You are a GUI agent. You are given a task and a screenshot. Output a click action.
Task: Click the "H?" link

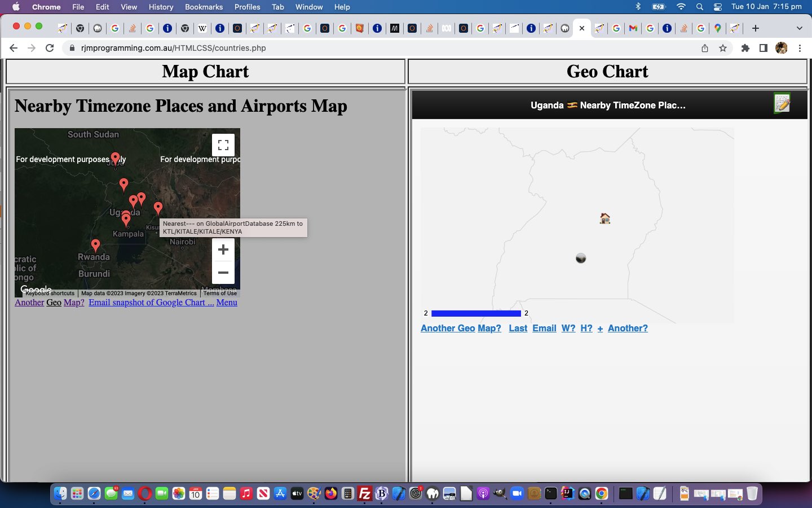click(586, 329)
